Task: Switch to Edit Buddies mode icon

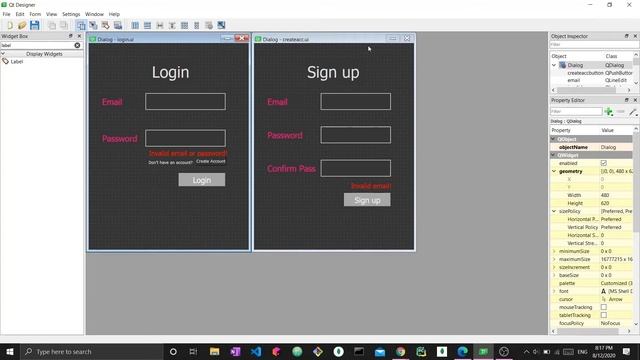Action: point(105,25)
